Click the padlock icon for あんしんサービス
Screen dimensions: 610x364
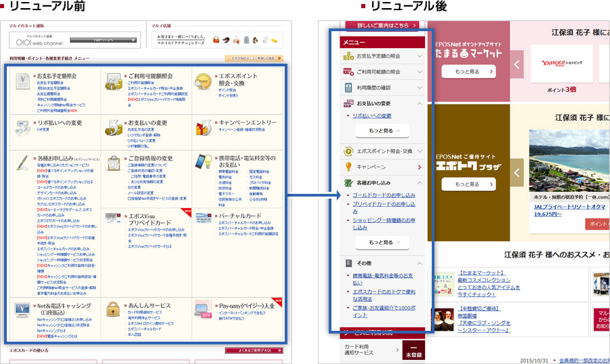pyautogui.click(x=113, y=309)
